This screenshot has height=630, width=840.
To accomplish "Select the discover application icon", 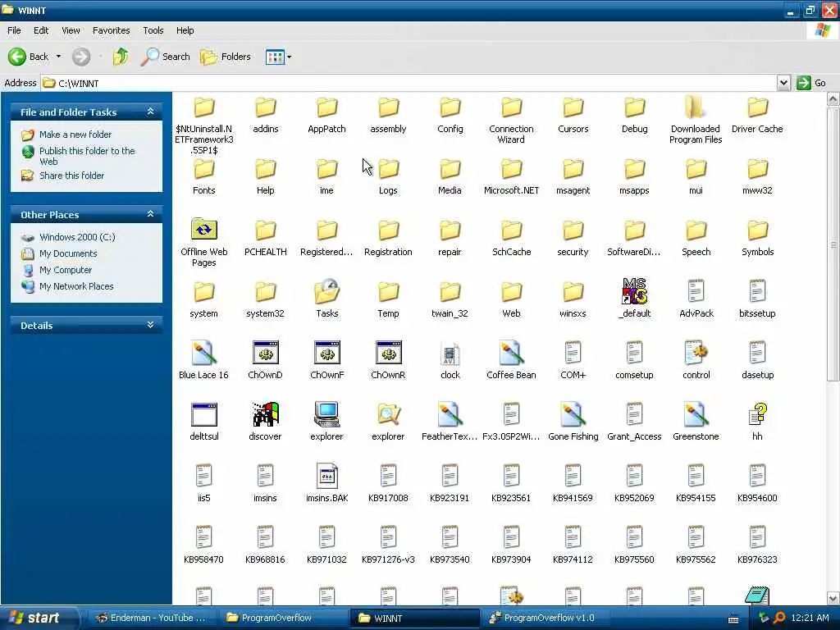I will [x=265, y=414].
